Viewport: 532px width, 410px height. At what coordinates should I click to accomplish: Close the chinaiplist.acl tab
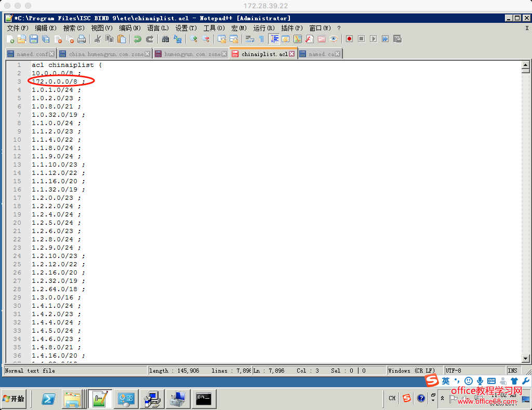(x=292, y=54)
